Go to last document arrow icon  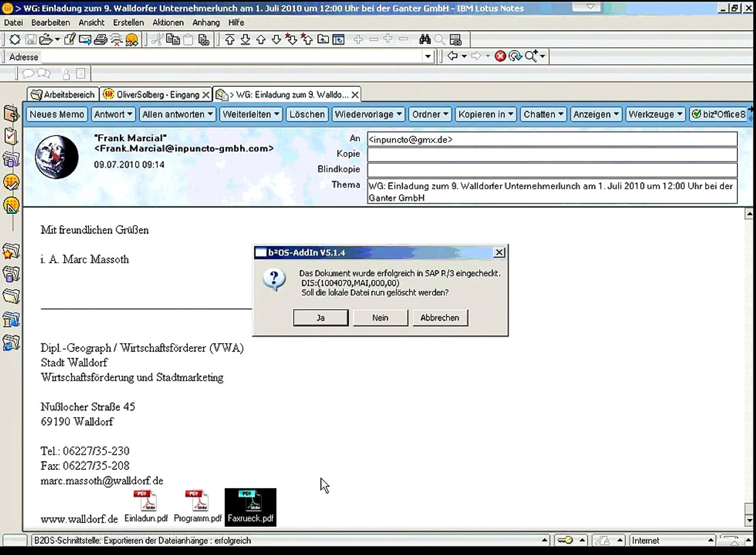[245, 40]
